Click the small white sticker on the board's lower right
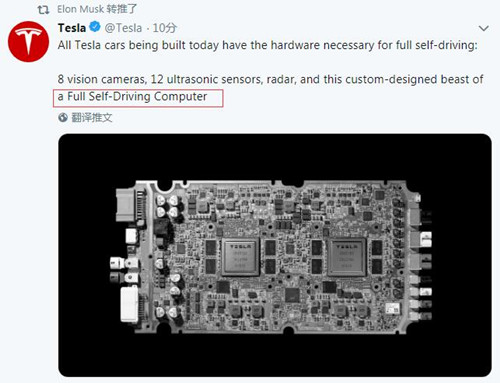Screen dimensions: 500x383 tap(392, 309)
